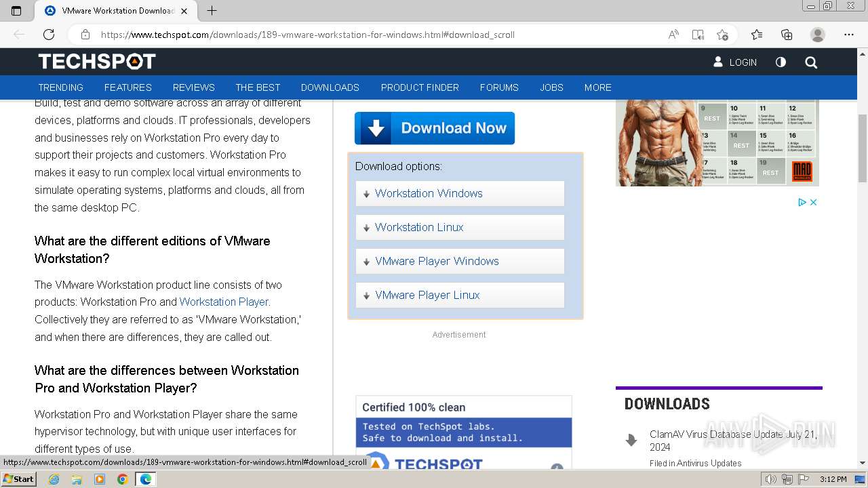Open Read aloud icon
Screen dimensions: 868x488
[673, 35]
